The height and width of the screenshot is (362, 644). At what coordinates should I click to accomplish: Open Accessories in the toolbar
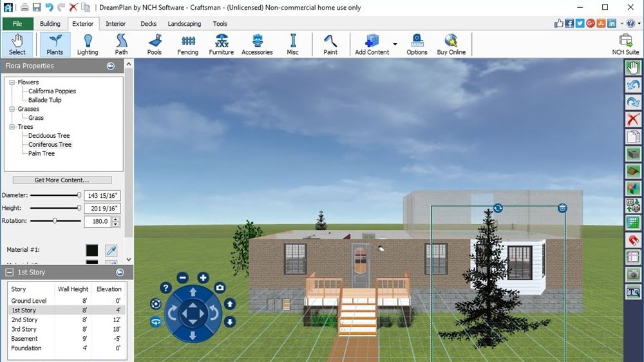tap(257, 44)
